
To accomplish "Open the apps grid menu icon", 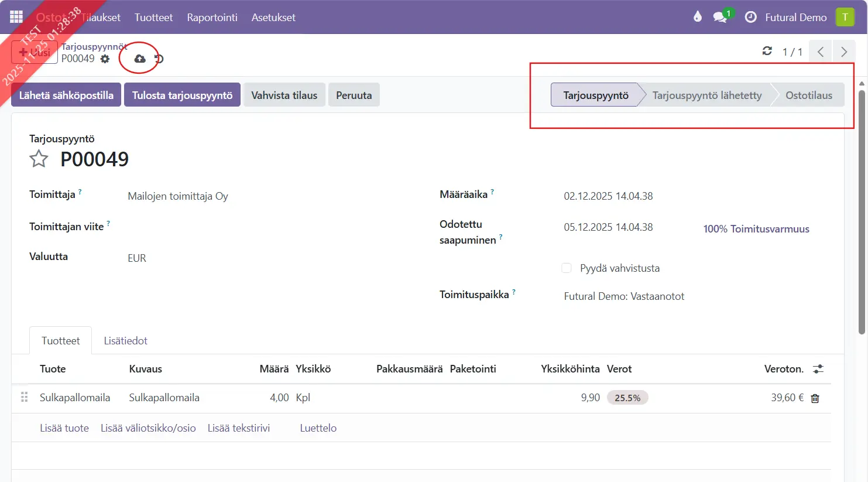I will pos(16,17).
